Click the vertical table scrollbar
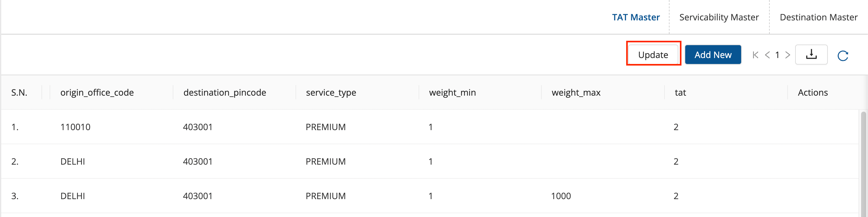This screenshot has width=868, height=217. coord(863,161)
